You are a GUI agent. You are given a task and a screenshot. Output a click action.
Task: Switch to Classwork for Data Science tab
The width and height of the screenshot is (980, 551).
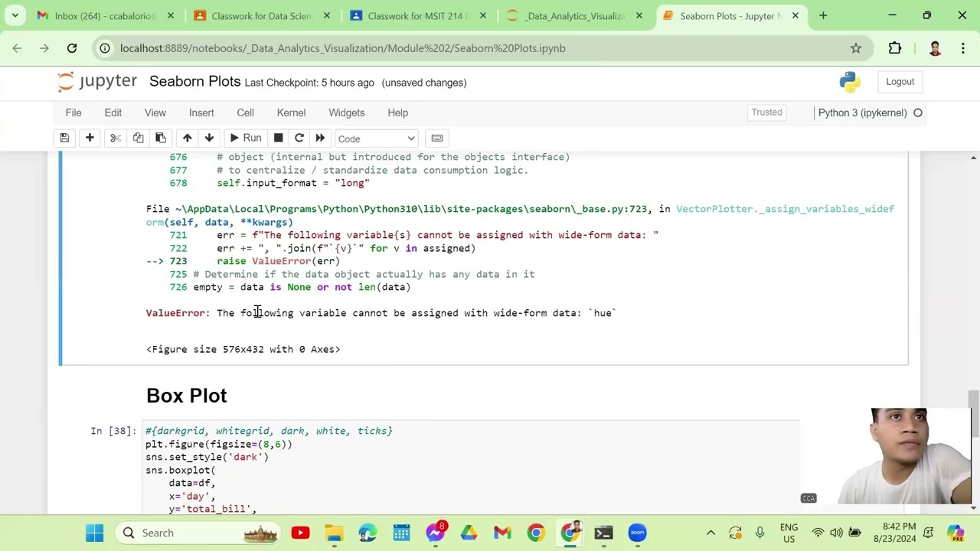coord(262,15)
